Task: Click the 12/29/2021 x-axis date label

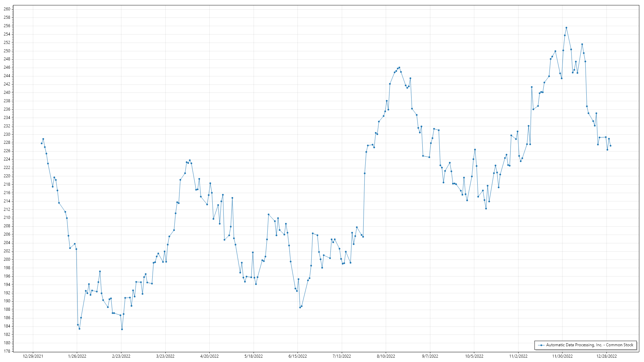Action: [33, 356]
